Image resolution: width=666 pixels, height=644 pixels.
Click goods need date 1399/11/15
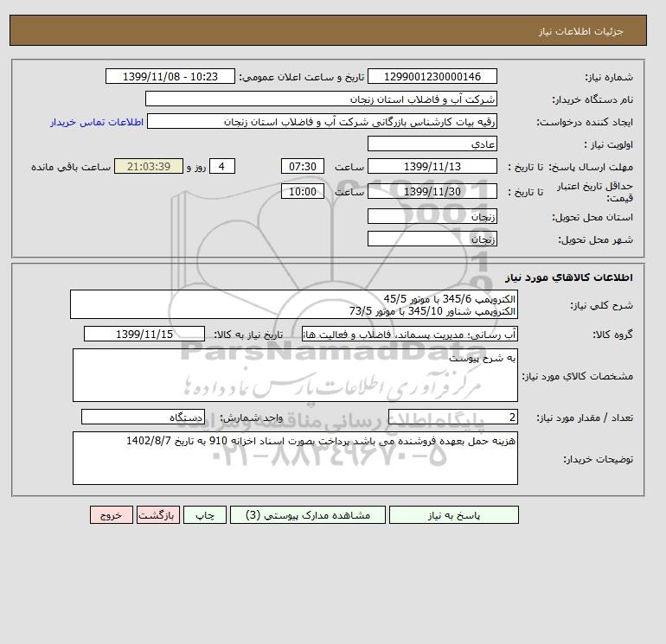(x=144, y=334)
